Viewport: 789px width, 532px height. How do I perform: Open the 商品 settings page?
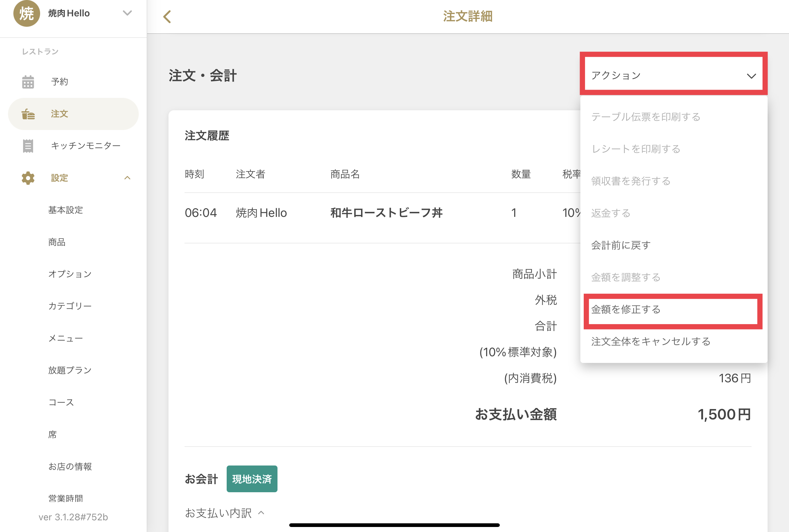click(57, 242)
